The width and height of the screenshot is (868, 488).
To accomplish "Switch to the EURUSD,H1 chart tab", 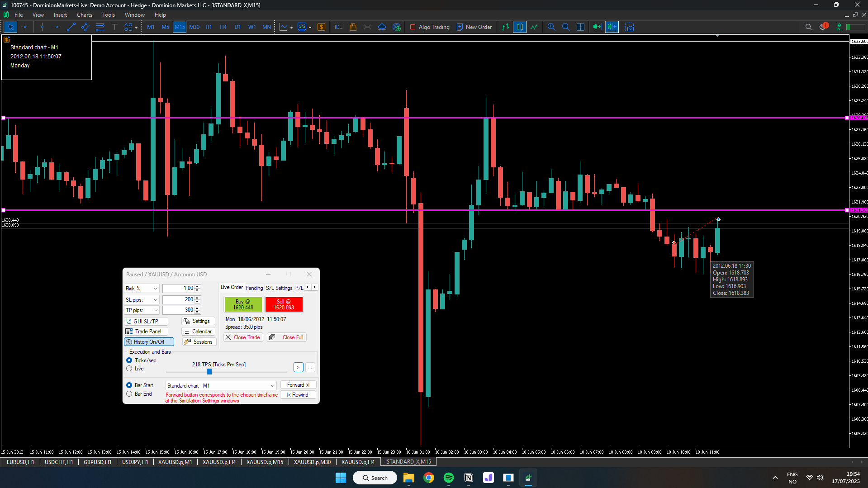I will [x=20, y=462].
